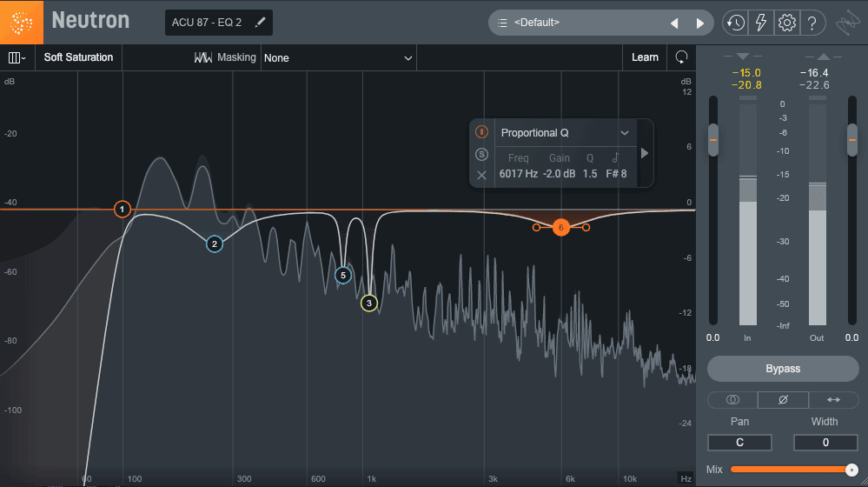Select EQ node 5
The image size is (868, 487).
point(342,275)
